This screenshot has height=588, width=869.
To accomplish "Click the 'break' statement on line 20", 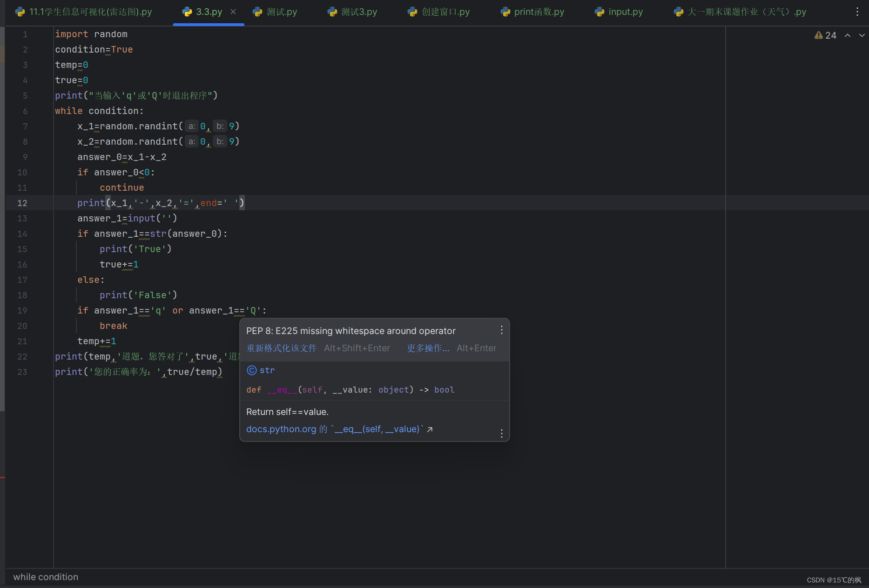I will (114, 326).
